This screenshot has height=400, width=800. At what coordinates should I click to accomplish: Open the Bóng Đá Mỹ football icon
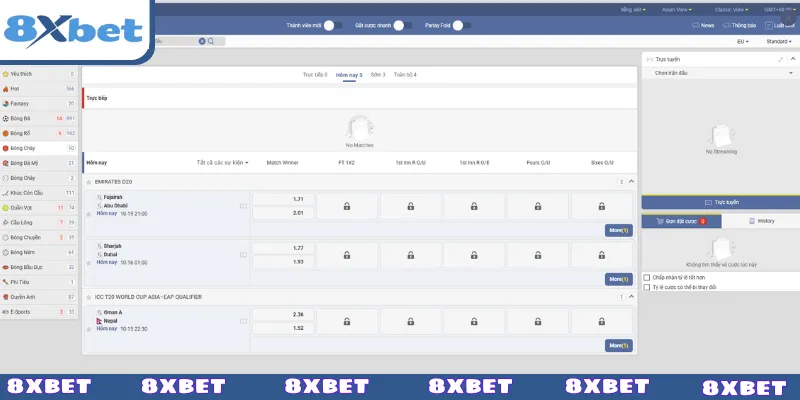6,163
